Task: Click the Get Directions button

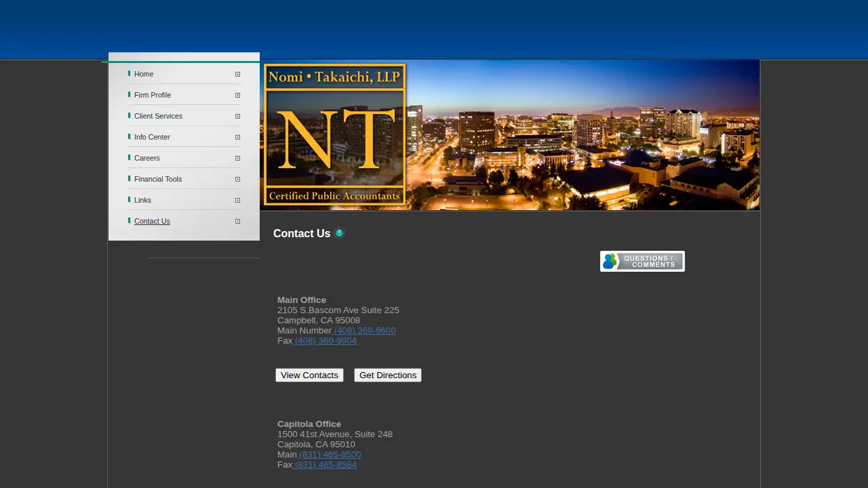Action: point(388,375)
